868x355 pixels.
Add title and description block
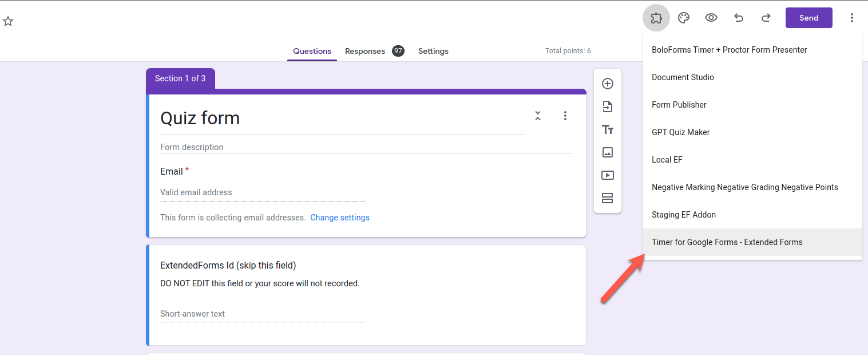tap(608, 129)
